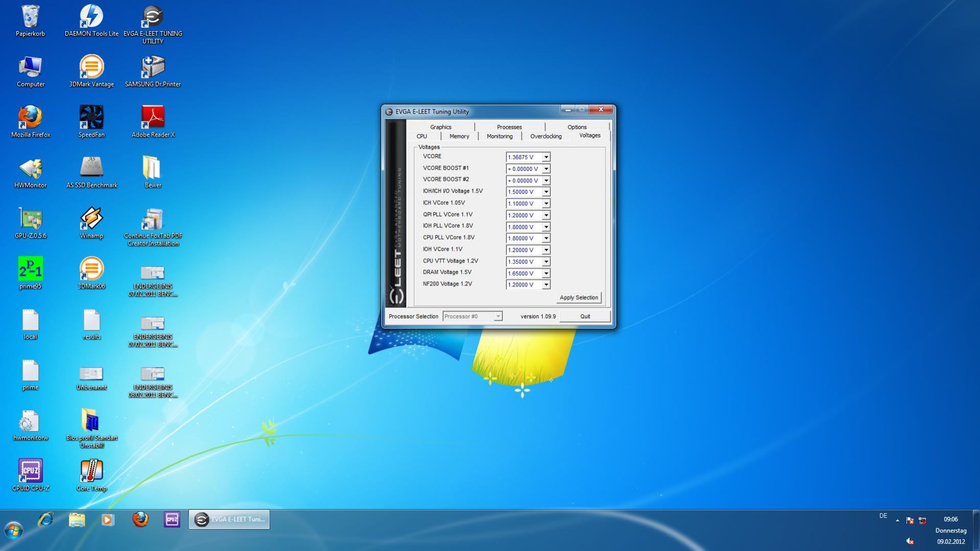The height and width of the screenshot is (551, 980).
Task: Open Bios profil Standart Unstabil folder
Action: [x=91, y=428]
